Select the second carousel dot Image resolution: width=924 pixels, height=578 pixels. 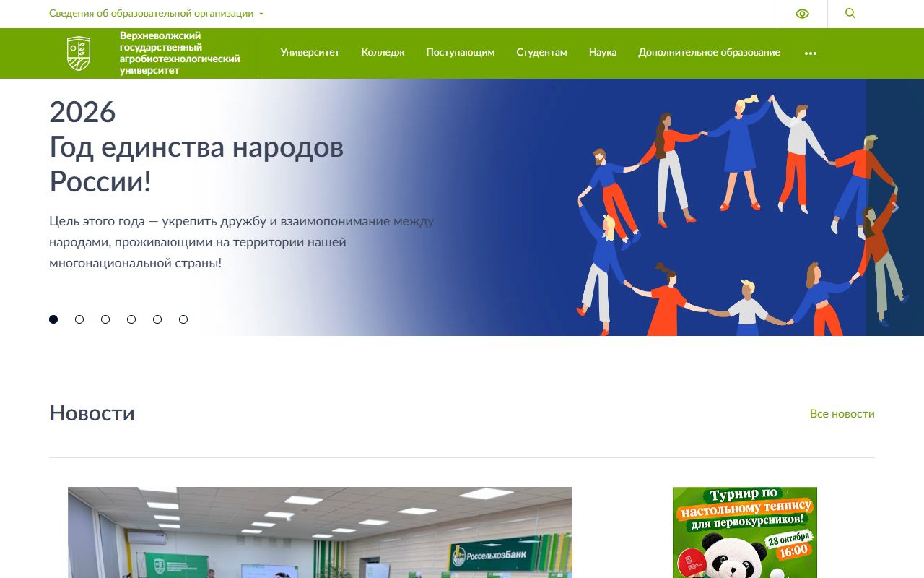point(79,319)
